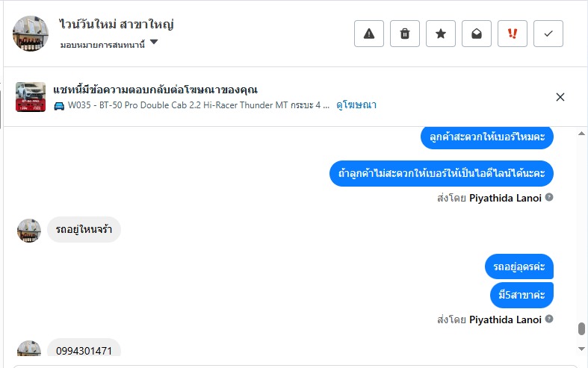Screen dimensions: 588x368
Task: Star this conversation for follow-up
Action: click(x=441, y=34)
